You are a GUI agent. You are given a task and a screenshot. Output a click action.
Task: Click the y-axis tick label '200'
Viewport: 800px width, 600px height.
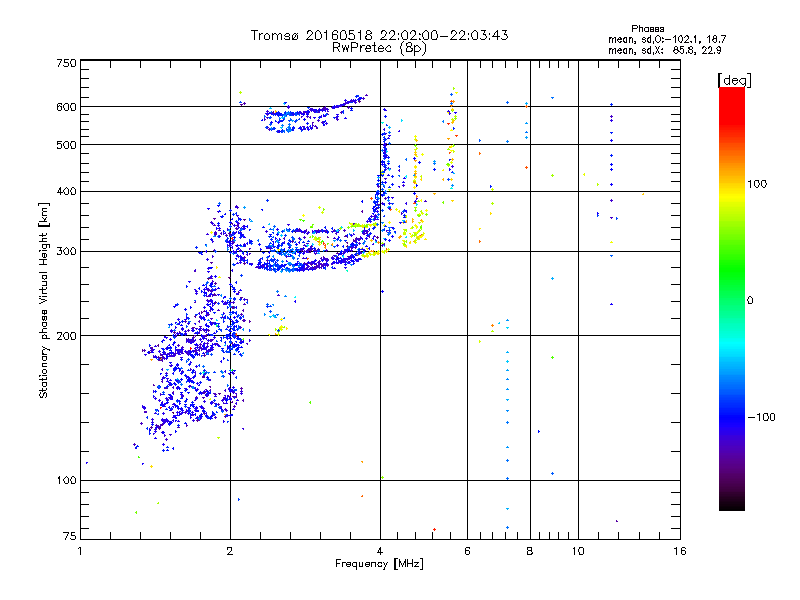coord(67,336)
